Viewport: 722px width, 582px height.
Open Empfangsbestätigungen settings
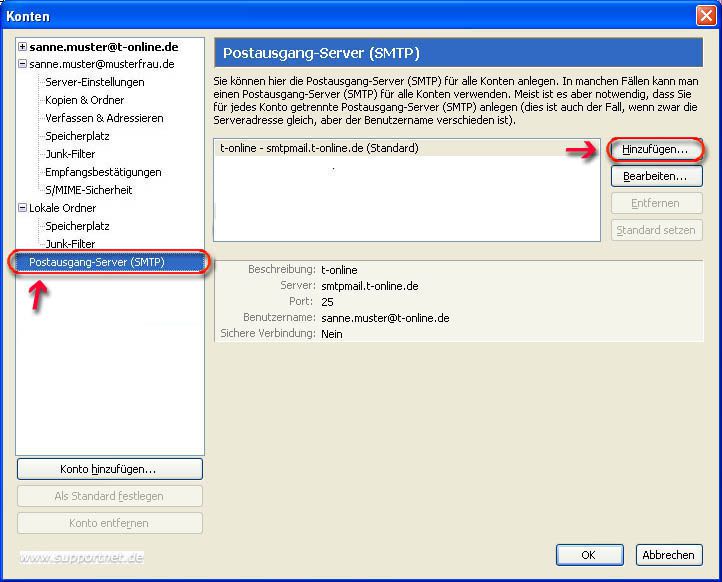(103, 172)
